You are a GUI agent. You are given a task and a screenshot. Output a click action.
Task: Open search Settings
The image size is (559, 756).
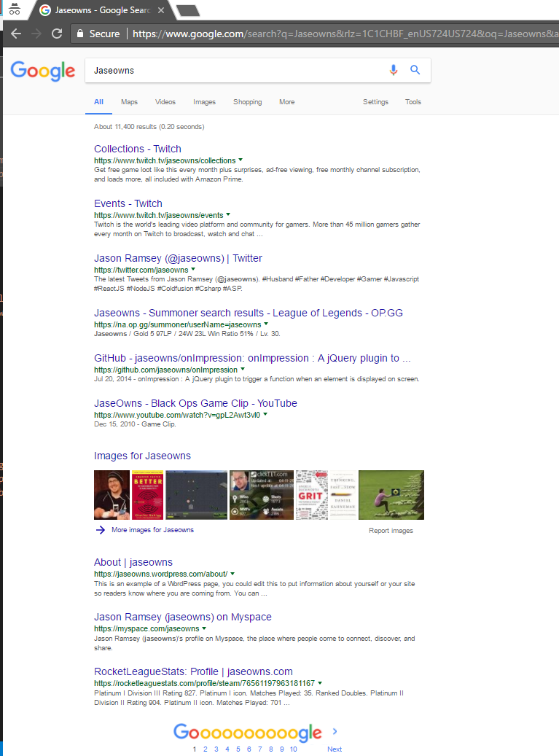[375, 102]
